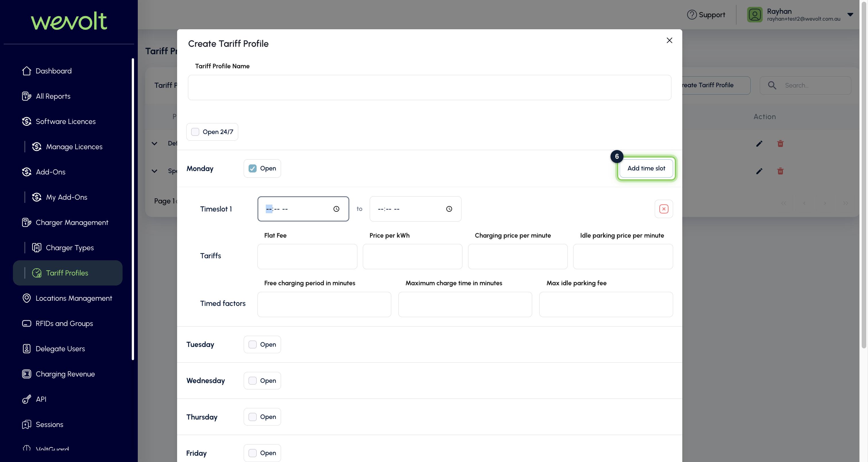The height and width of the screenshot is (462, 868).
Task: Check the Friday Open checkbox
Action: (252, 453)
